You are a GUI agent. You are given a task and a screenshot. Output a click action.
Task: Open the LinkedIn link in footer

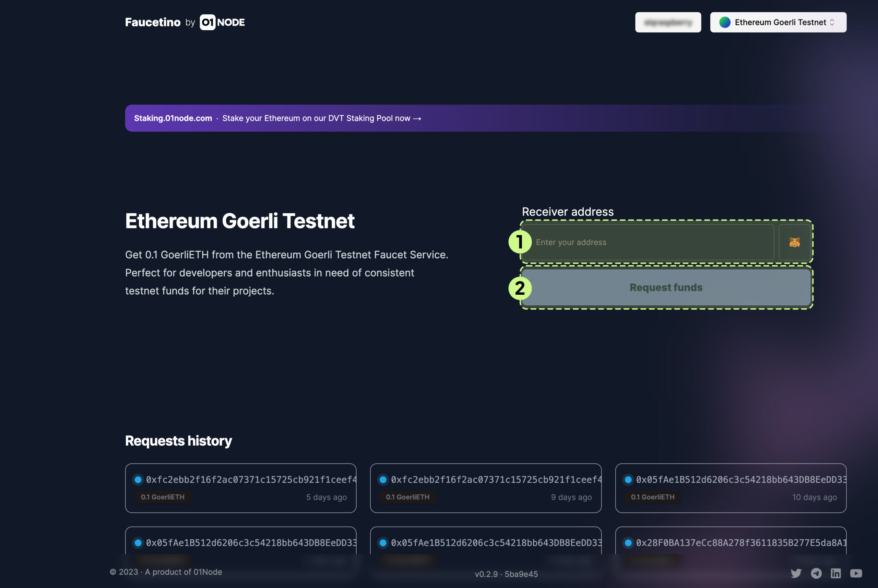835,573
